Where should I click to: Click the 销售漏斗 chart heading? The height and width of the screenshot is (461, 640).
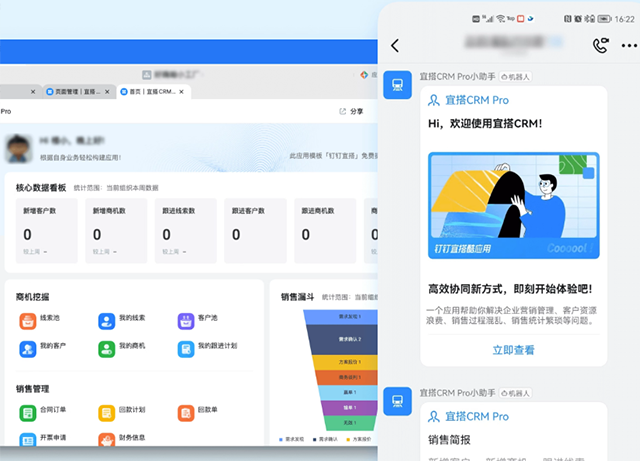pyautogui.click(x=298, y=297)
